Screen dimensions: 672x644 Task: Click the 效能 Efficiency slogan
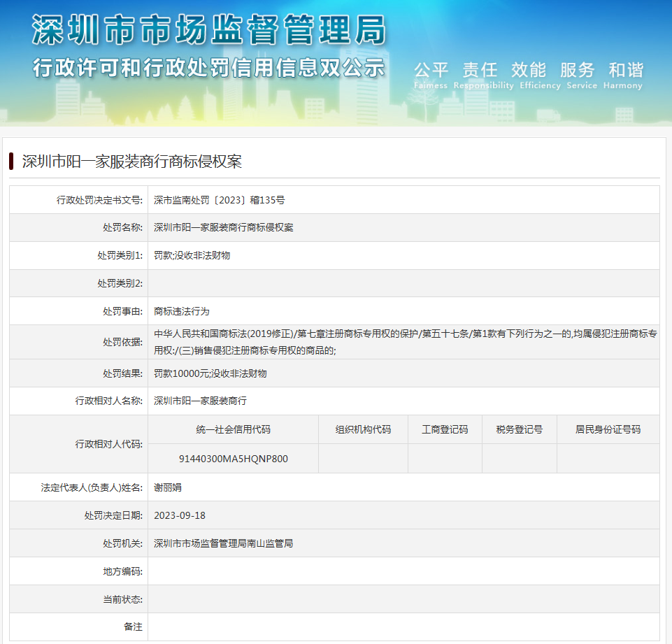click(x=541, y=76)
